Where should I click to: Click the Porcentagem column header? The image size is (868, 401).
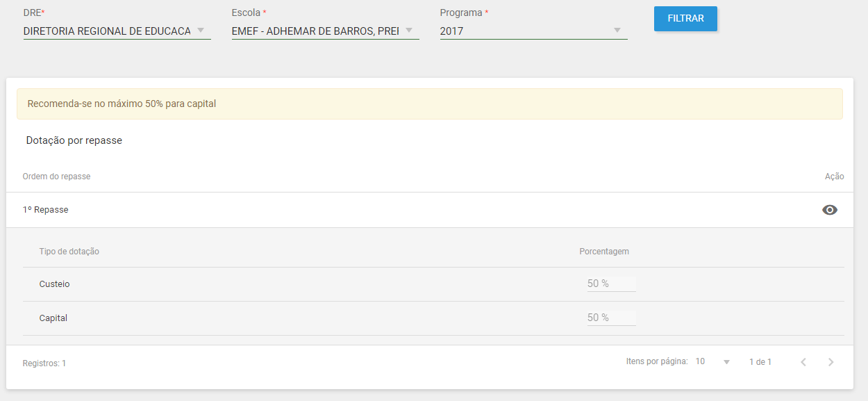604,252
